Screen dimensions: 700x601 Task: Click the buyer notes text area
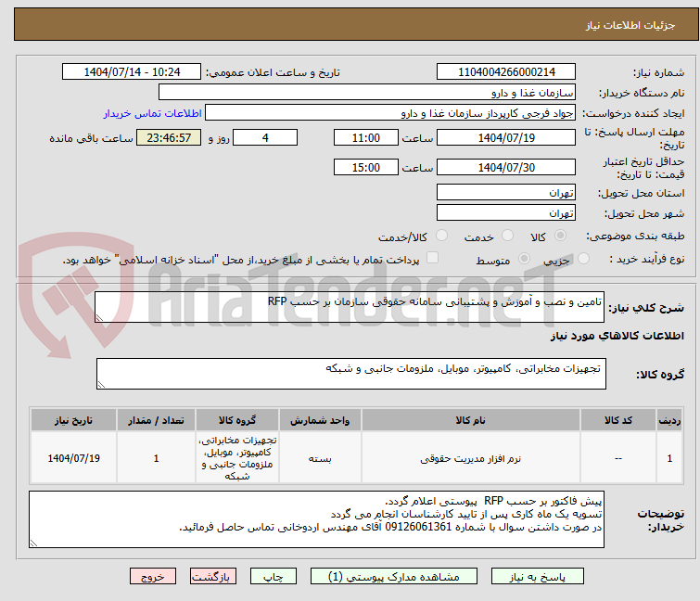(x=316, y=519)
